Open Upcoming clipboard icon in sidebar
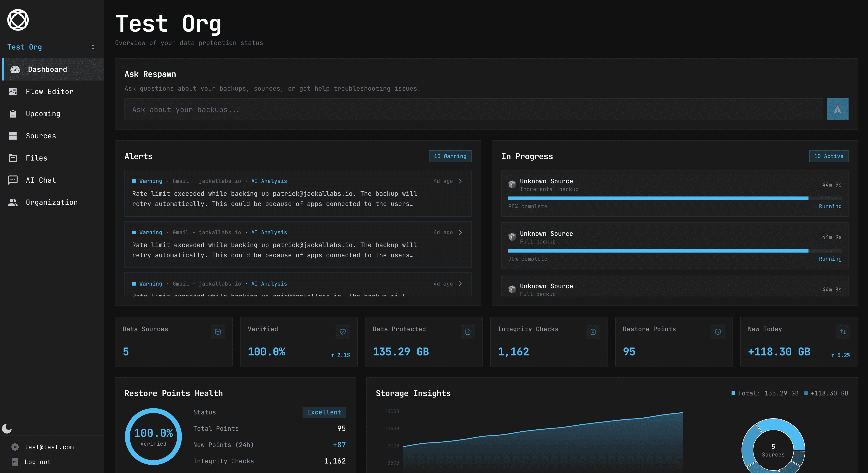Image resolution: width=868 pixels, height=473 pixels. click(x=13, y=114)
